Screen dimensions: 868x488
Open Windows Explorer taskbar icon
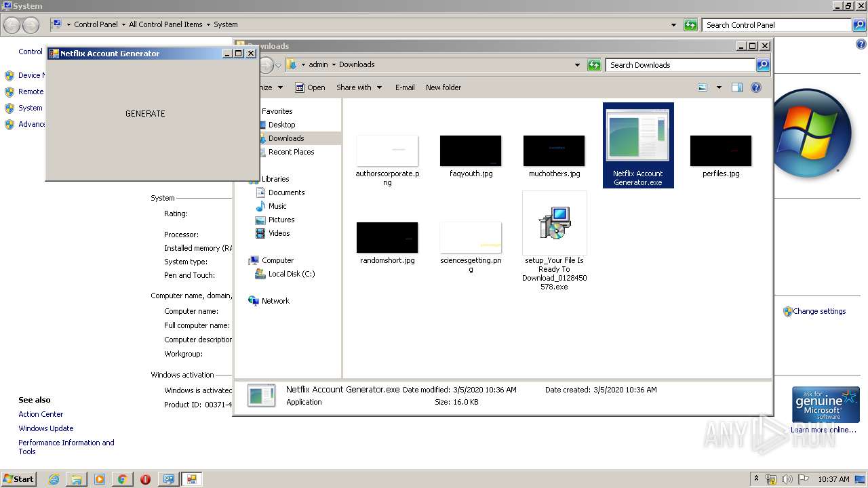77,479
